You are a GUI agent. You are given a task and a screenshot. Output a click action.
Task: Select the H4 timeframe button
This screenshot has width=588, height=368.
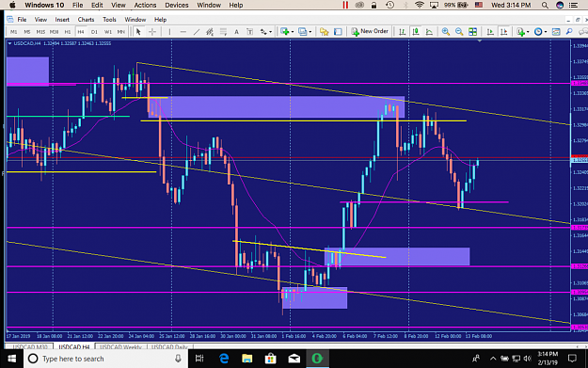coord(81,32)
